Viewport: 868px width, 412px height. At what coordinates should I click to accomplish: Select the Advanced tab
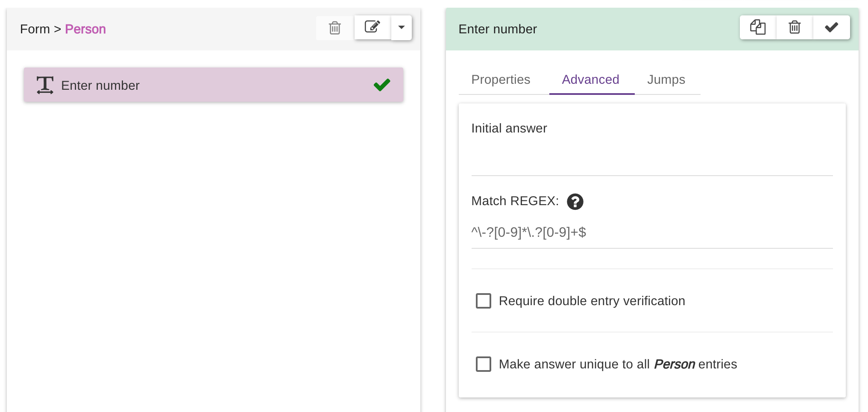coord(591,79)
